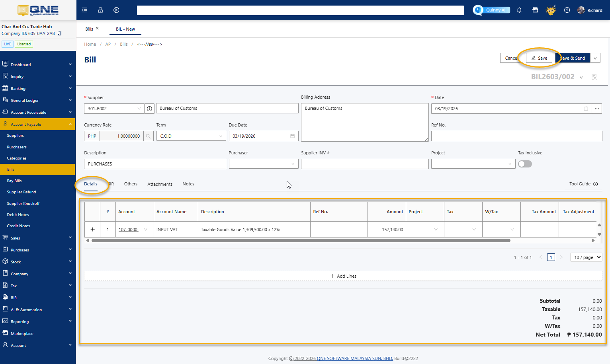Expand bill number BIL2603/002 chevron
Image resolution: width=610 pixels, height=364 pixels.
pyautogui.click(x=581, y=77)
